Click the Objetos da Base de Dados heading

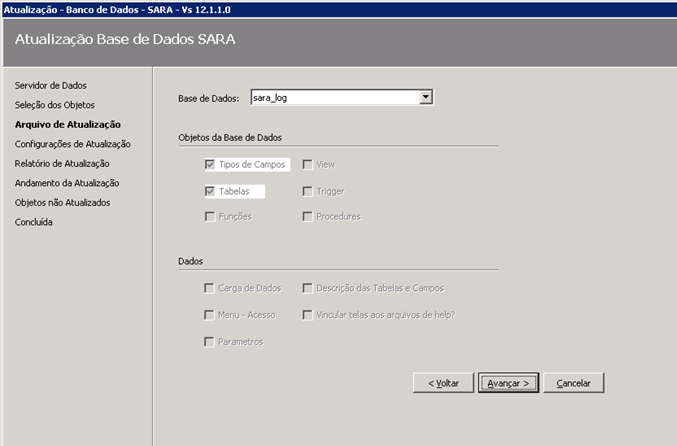click(x=230, y=137)
